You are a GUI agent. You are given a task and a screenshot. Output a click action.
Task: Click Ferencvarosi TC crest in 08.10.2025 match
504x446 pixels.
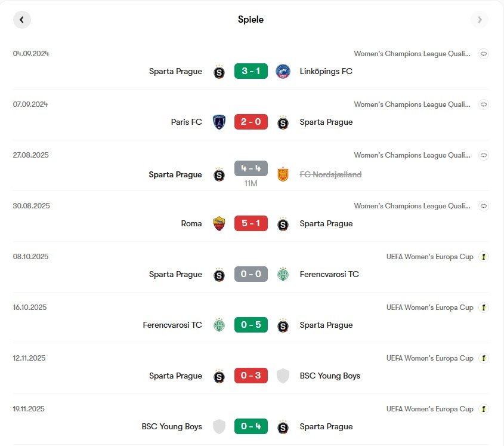[x=283, y=275]
